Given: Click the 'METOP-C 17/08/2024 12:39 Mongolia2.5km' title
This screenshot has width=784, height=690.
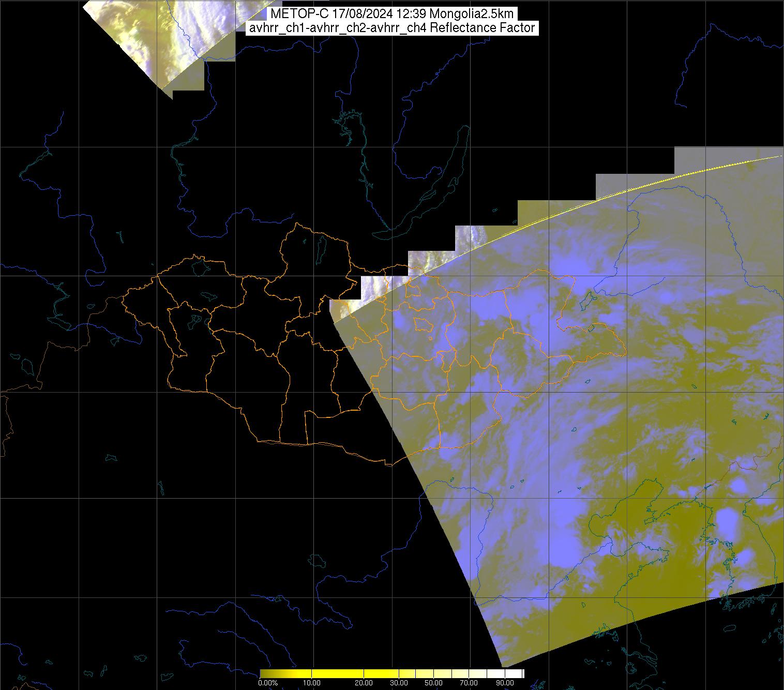Looking at the screenshot, I should click(392, 14).
